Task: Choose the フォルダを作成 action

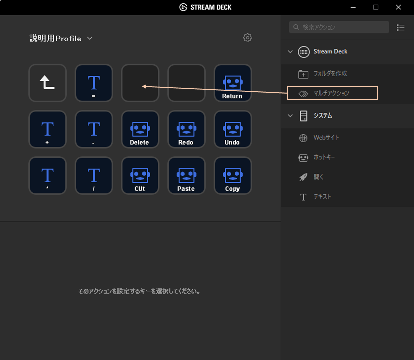Action: [x=347, y=74]
